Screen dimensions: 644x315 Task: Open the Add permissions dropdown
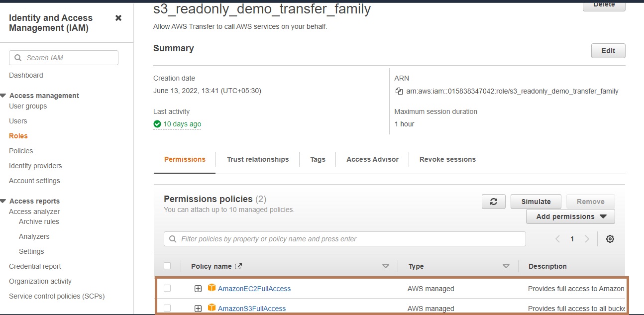pyautogui.click(x=571, y=216)
